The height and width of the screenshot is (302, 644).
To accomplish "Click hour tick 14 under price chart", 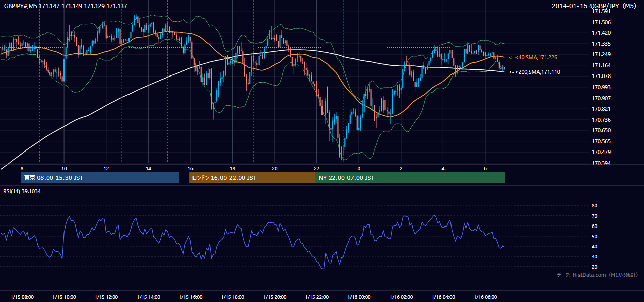I will pyautogui.click(x=148, y=168).
